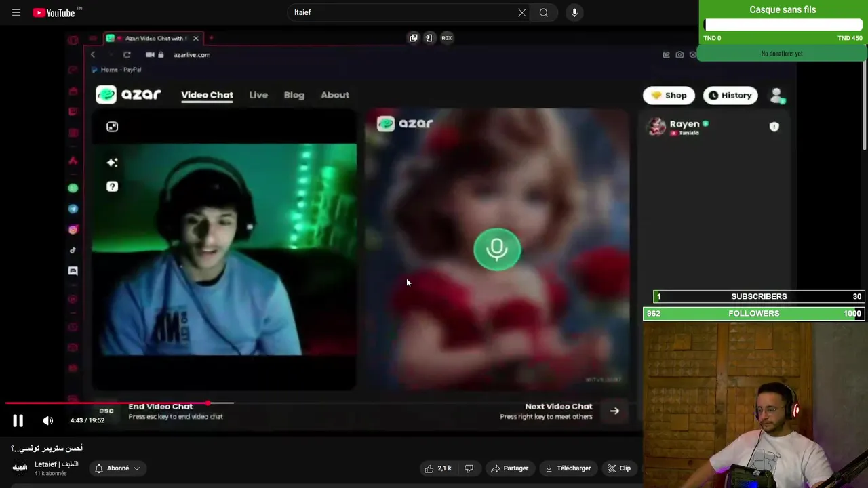Open the Telegram sidebar icon

click(x=73, y=209)
